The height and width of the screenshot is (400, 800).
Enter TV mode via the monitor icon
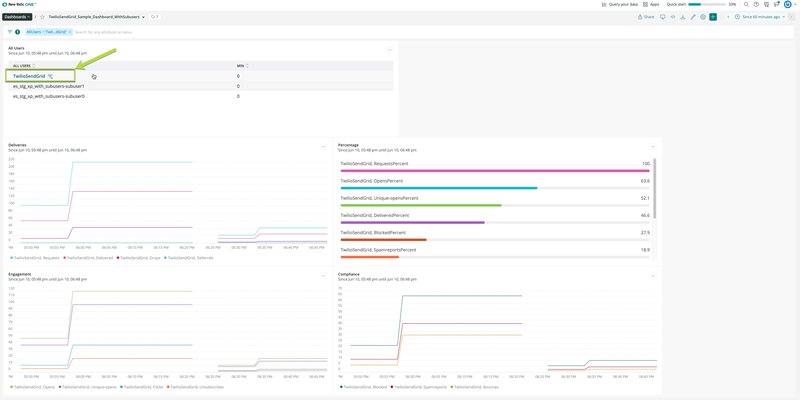coord(663,17)
